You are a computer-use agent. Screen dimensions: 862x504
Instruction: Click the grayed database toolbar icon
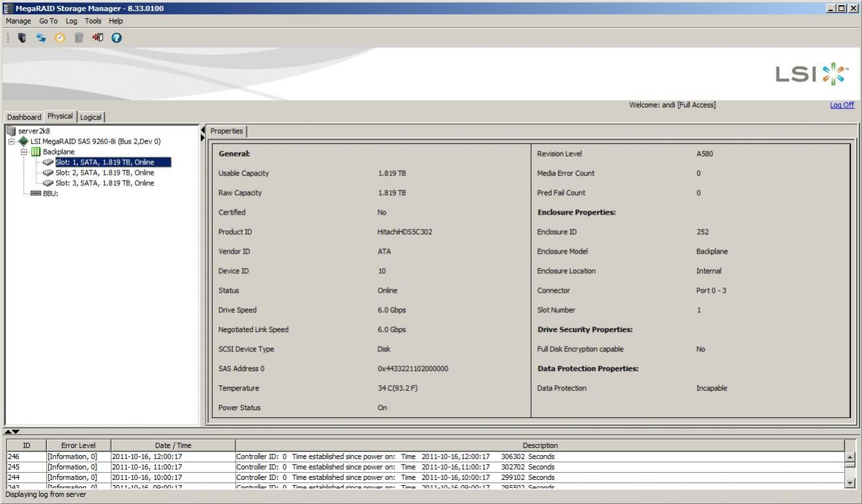79,38
